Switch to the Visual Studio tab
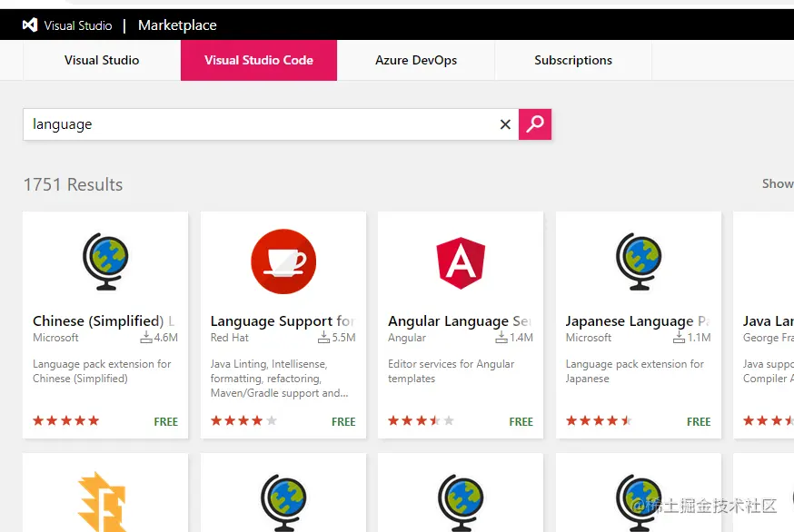 pyautogui.click(x=102, y=60)
